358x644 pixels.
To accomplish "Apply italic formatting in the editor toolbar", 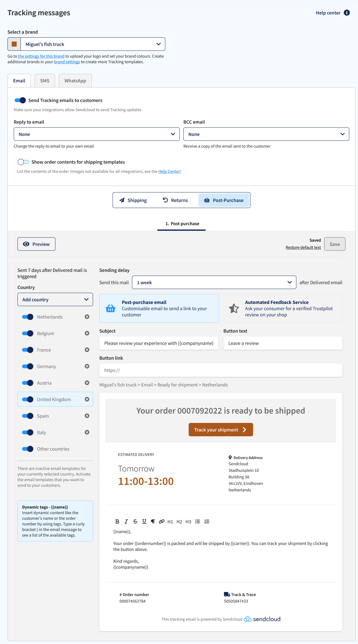I will click(x=126, y=522).
